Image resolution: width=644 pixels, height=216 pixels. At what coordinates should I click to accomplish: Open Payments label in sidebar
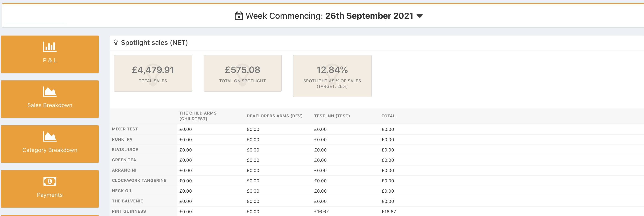(x=50, y=195)
